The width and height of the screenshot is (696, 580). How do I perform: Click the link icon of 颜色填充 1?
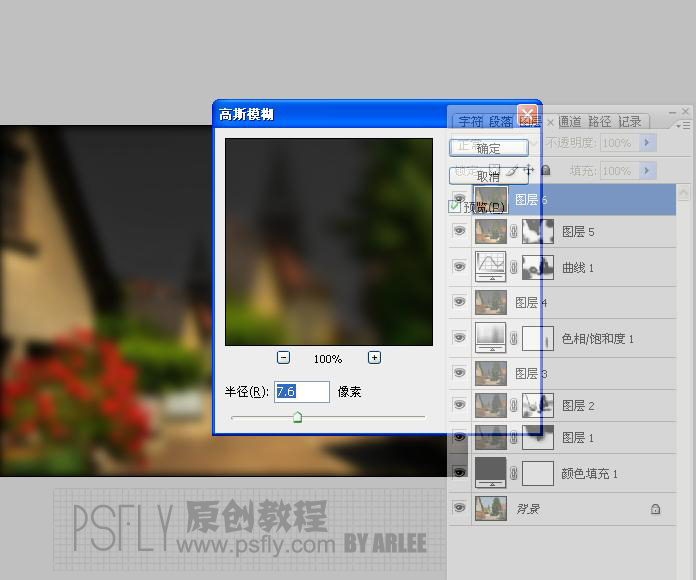[514, 473]
